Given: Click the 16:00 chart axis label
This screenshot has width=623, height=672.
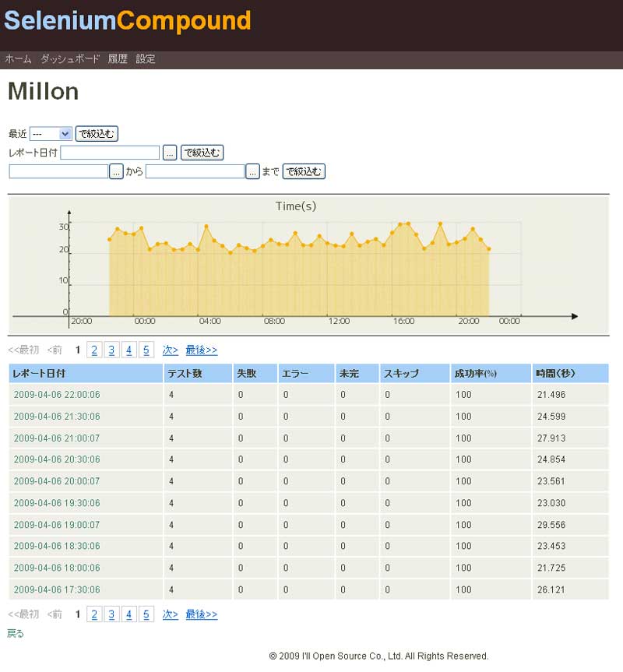Looking at the screenshot, I should [x=403, y=321].
